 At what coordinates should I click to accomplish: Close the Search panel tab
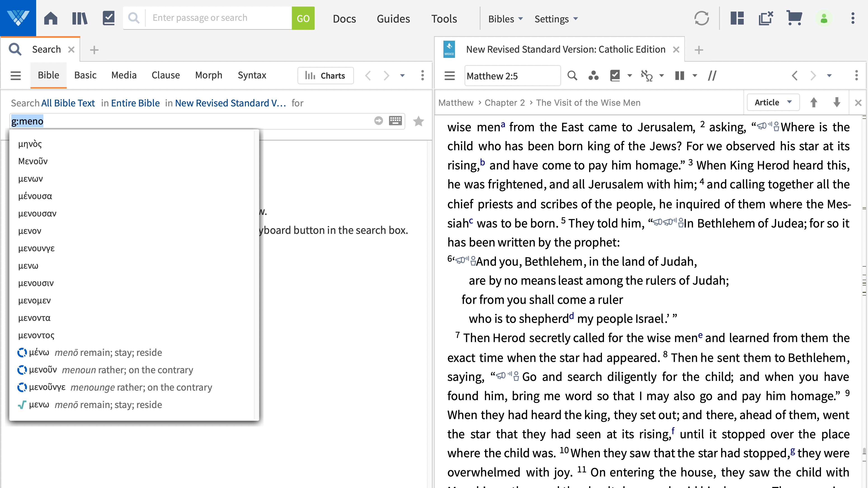point(71,50)
